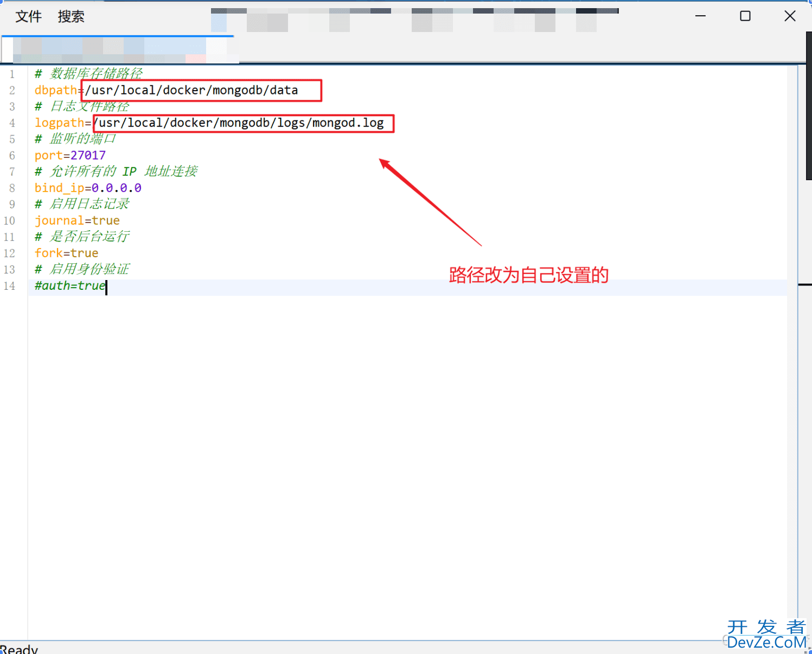Click the port=27017 line
Image resolution: width=812 pixels, height=654 pixels.
coord(70,155)
